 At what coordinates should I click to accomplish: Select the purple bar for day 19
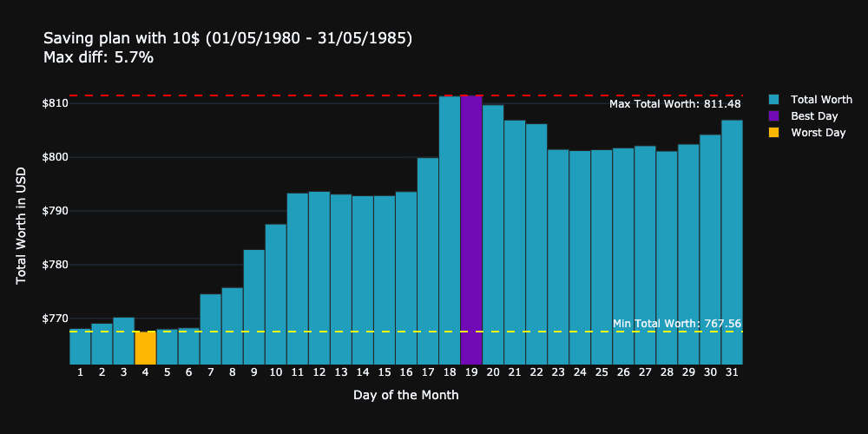[471, 230]
